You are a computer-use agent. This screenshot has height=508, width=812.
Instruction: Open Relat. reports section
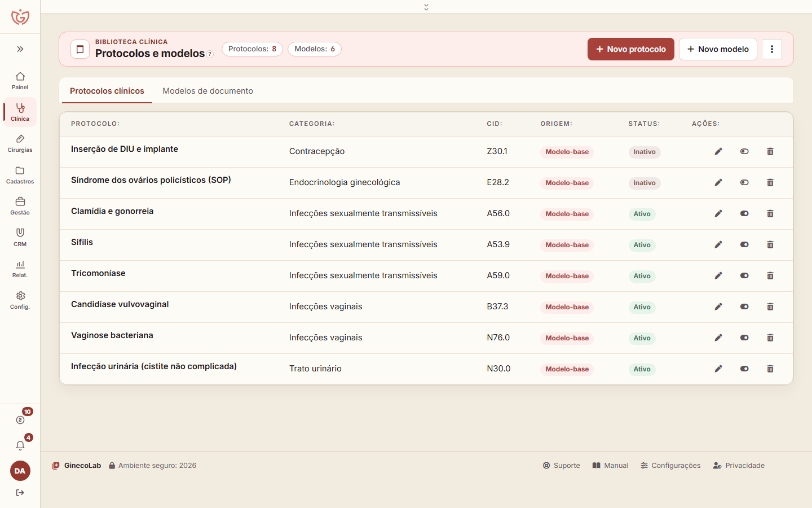pos(20,269)
